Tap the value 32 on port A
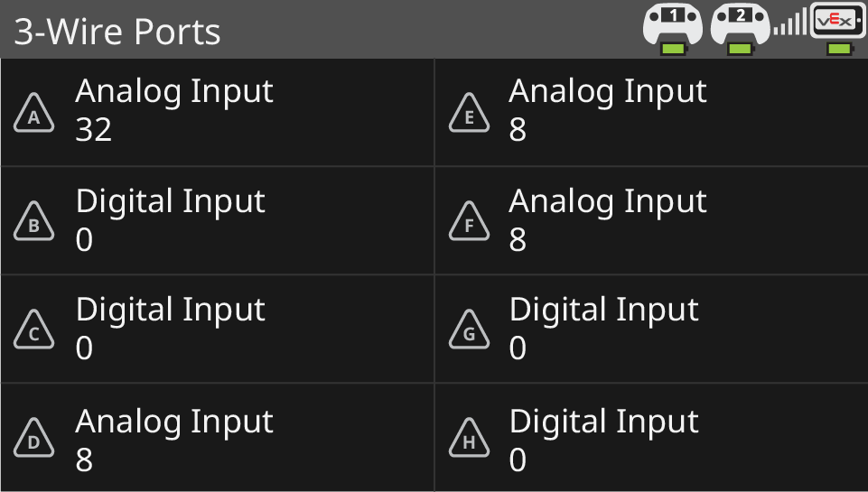 coord(94,130)
